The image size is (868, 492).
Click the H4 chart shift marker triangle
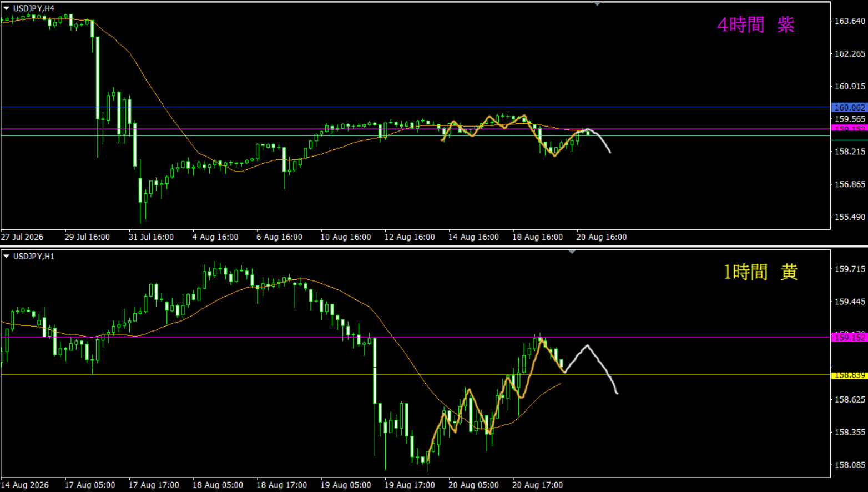(x=597, y=4)
